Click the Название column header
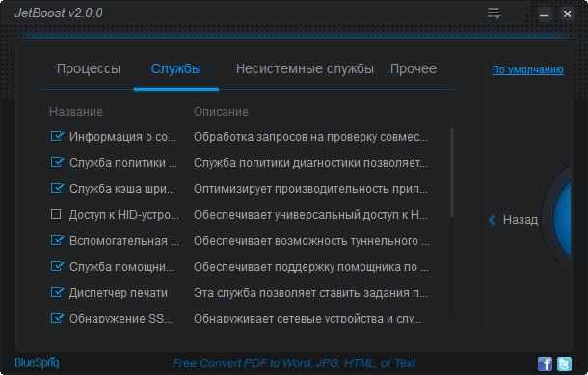This screenshot has height=375, width=588. 76,112
